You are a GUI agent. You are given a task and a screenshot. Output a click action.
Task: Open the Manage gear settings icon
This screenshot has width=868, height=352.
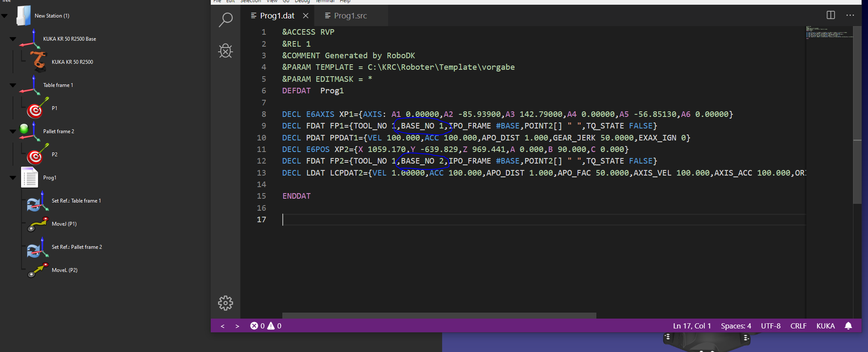[x=225, y=303]
